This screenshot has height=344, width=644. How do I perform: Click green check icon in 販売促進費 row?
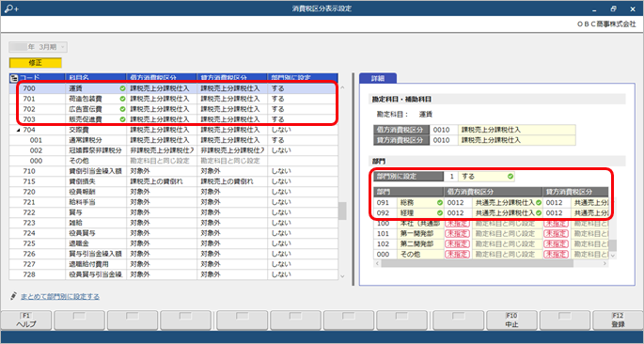point(122,119)
